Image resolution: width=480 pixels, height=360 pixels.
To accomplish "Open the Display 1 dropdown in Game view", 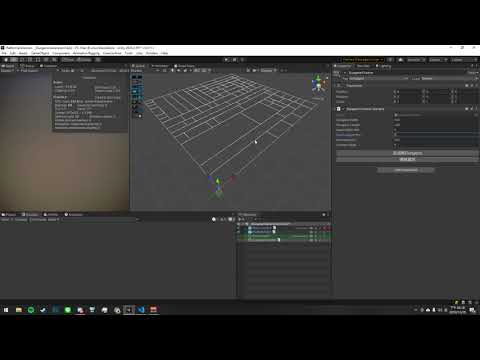I will [x=8, y=71].
